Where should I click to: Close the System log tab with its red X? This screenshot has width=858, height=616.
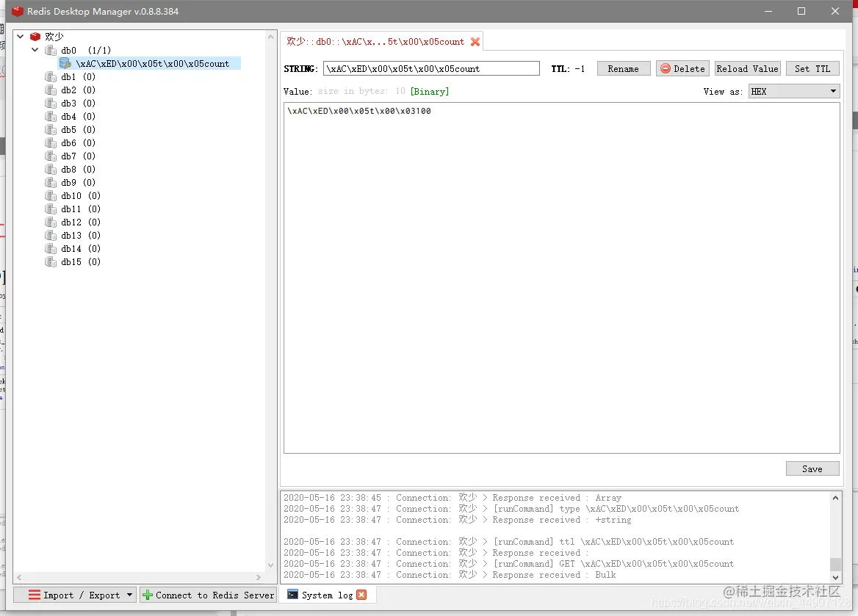pos(361,595)
